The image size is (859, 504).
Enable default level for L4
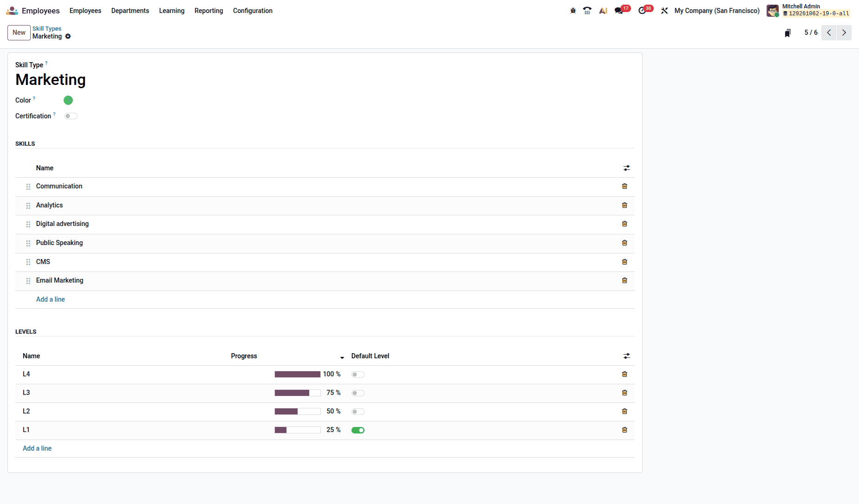coord(358,375)
